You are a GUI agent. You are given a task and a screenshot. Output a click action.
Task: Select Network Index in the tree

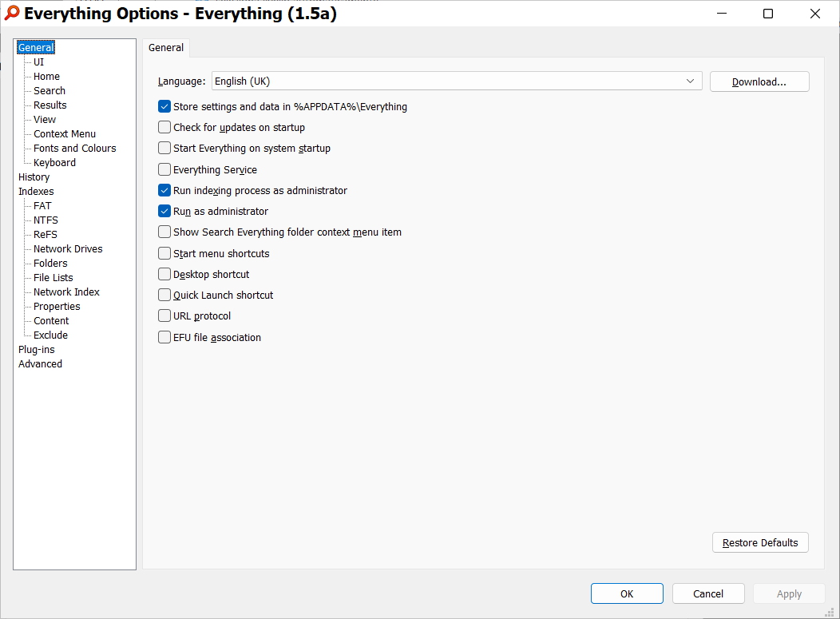[x=66, y=292]
